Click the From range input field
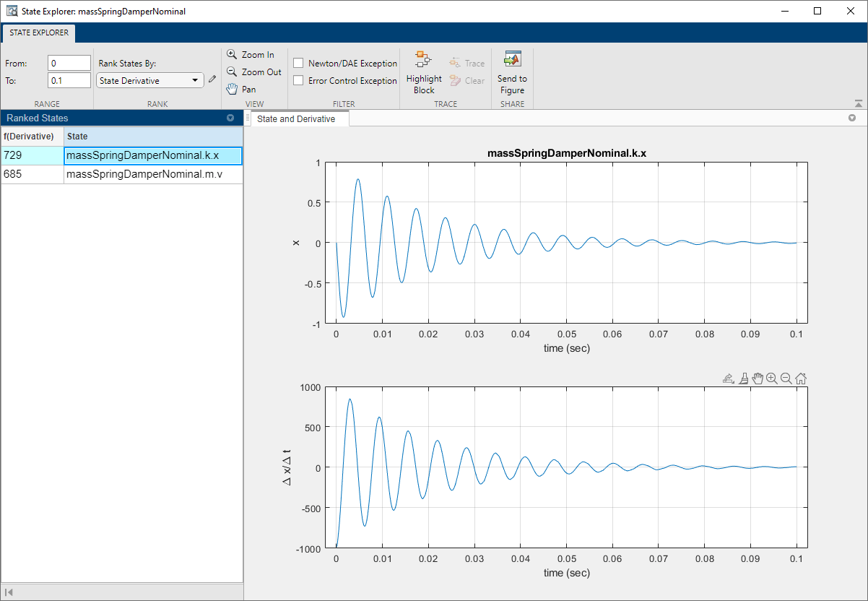Screen dimensions: 868x601 click(x=69, y=64)
